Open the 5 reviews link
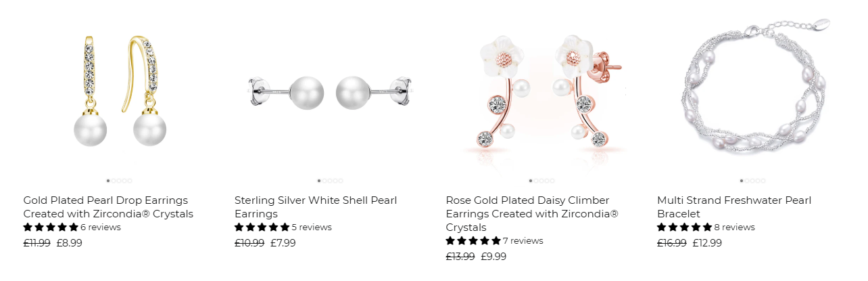Image resolution: width=868 pixels, height=281 pixels. click(312, 228)
